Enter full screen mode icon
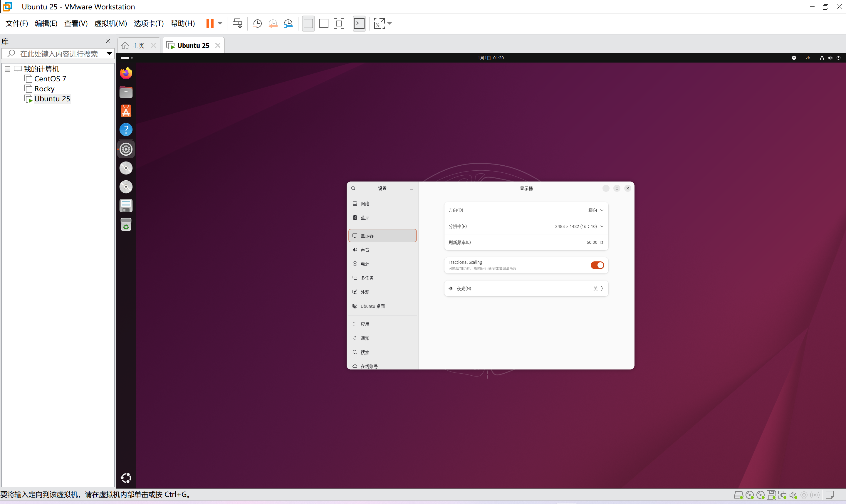Image resolution: width=846 pixels, height=504 pixels. 339,23
